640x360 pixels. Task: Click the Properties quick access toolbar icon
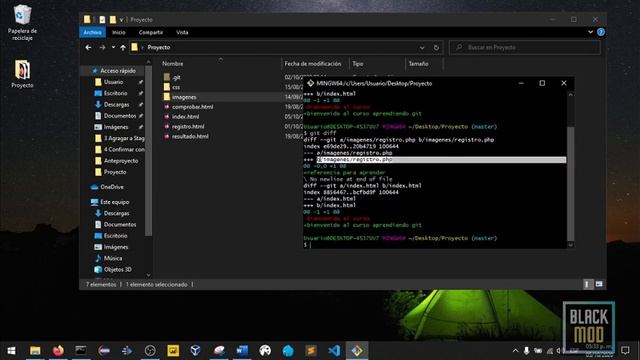pyautogui.click(x=102, y=19)
